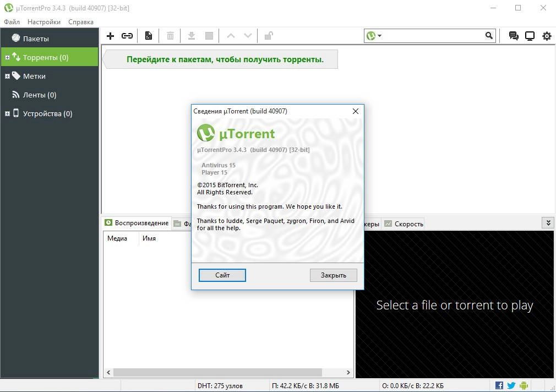Open the remote devices monitor icon
This screenshot has height=392, width=556.
530,35
